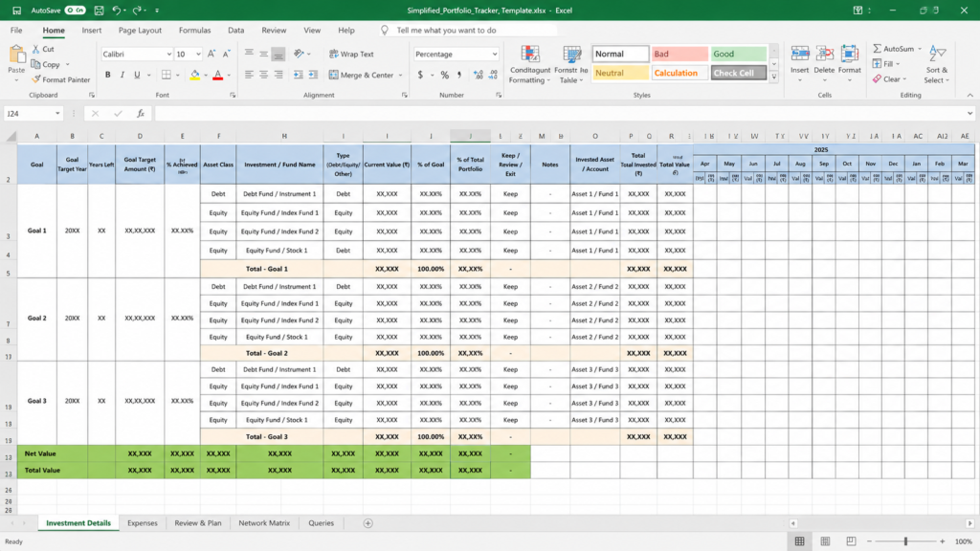This screenshot has height=551, width=980.
Task: Click the Save icon in title bar
Action: [99, 10]
